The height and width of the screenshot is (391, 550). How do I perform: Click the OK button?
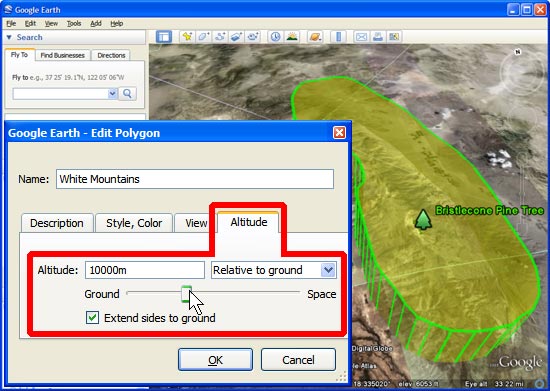215,360
